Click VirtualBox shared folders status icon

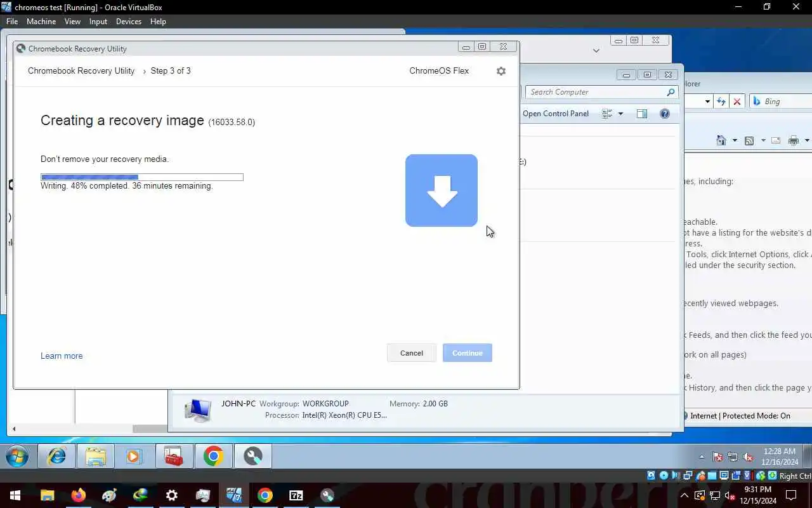tap(712, 476)
